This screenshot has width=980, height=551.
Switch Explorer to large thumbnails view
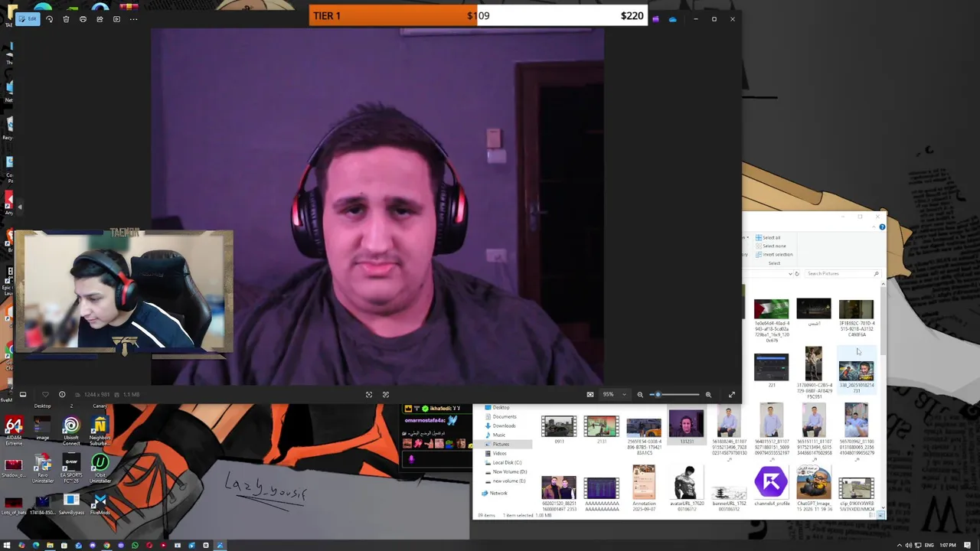tap(881, 515)
